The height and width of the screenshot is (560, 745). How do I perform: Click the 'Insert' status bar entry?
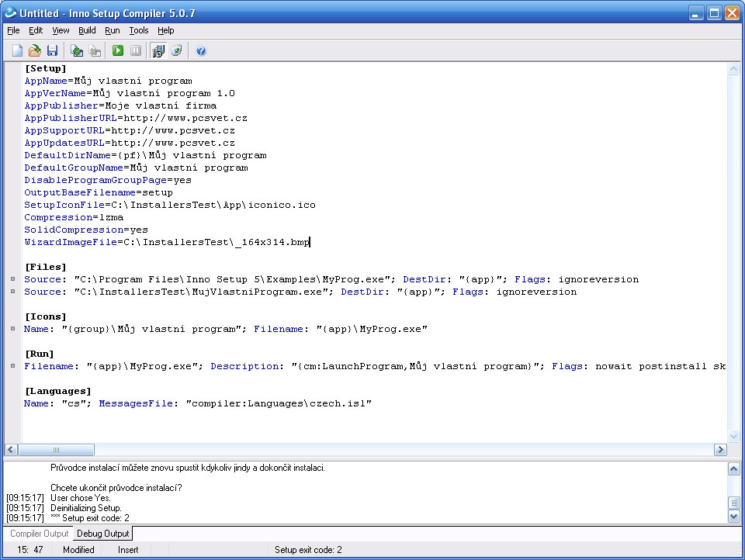point(128,550)
